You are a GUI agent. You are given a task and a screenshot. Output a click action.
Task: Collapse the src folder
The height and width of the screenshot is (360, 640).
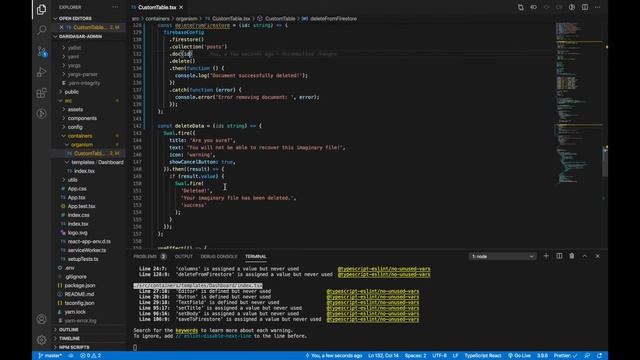tap(68, 101)
